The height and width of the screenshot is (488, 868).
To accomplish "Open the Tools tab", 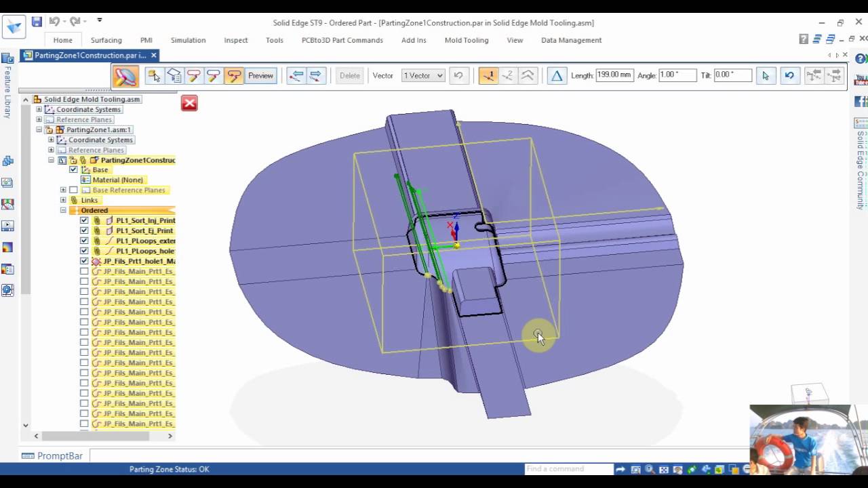I will point(275,40).
